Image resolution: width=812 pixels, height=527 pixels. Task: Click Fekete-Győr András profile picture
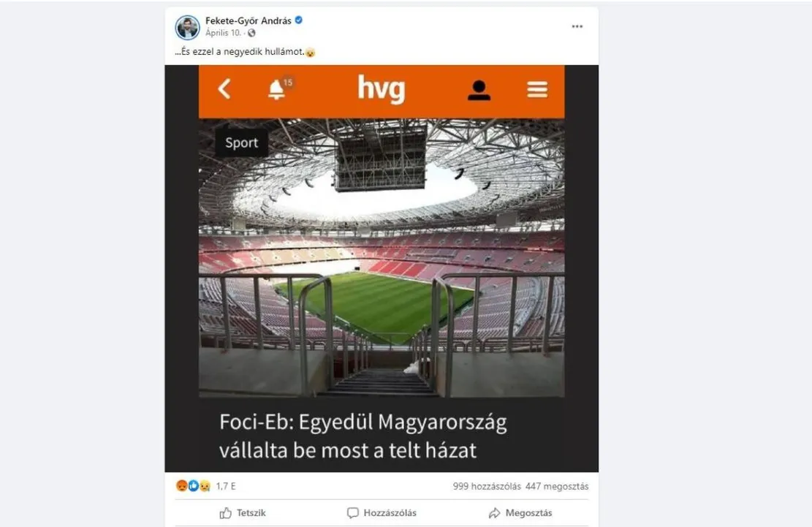click(187, 28)
